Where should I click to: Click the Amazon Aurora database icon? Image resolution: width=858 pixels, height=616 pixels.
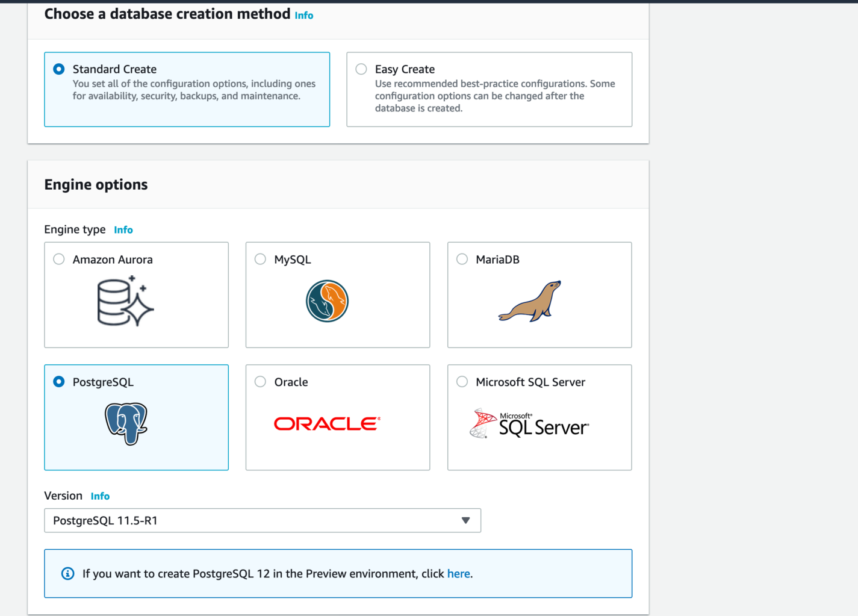click(125, 301)
